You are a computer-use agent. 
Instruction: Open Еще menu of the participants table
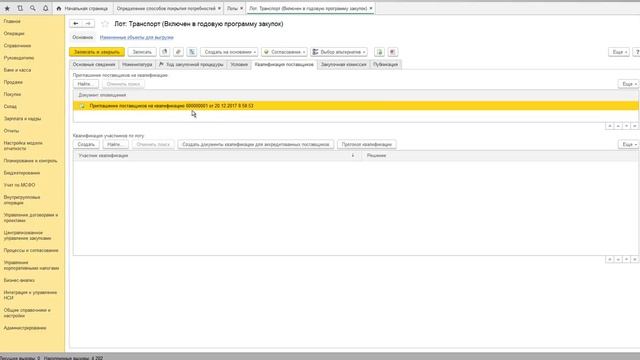tap(629, 144)
